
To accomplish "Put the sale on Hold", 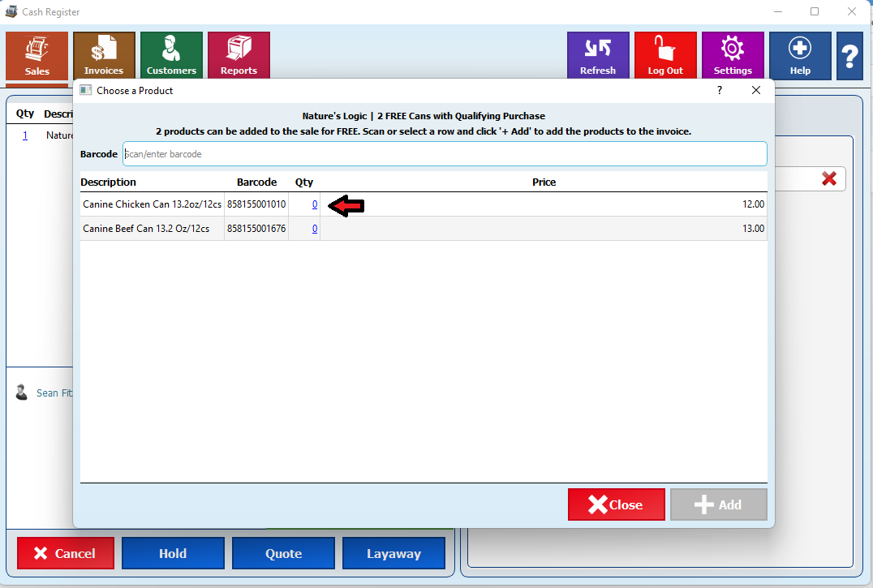I will (x=173, y=553).
